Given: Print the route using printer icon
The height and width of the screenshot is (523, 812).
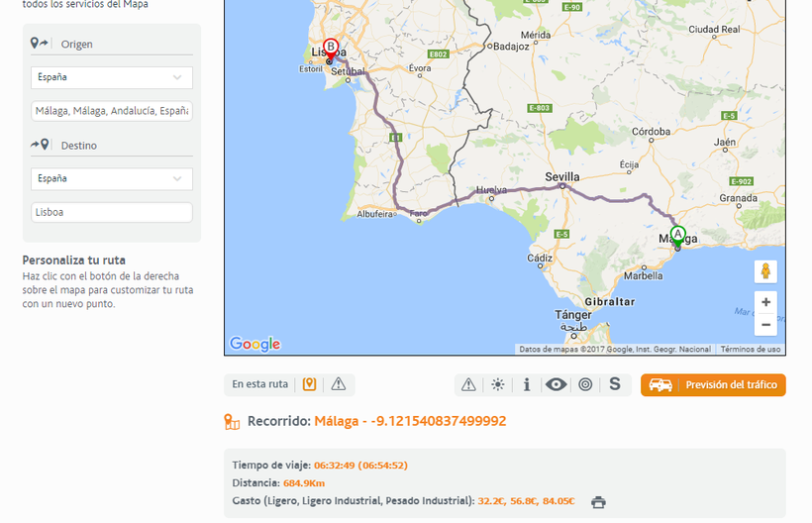Looking at the screenshot, I should 598,502.
